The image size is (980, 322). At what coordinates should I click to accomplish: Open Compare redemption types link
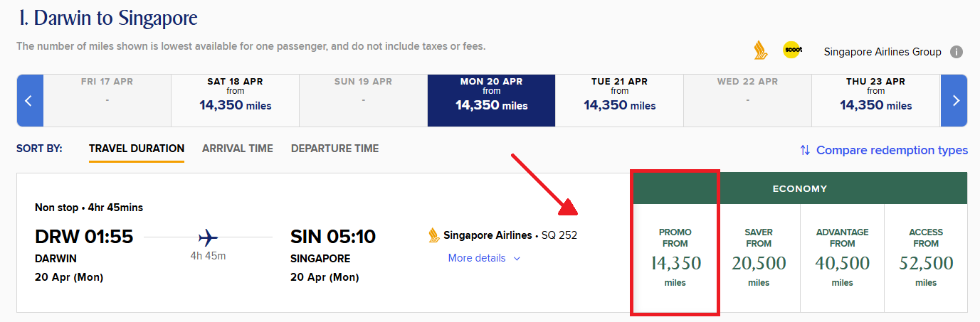point(892,150)
